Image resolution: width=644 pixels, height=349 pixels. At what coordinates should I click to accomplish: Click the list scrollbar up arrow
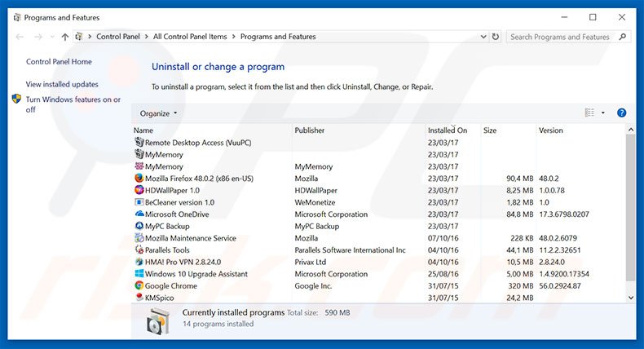pyautogui.click(x=630, y=130)
